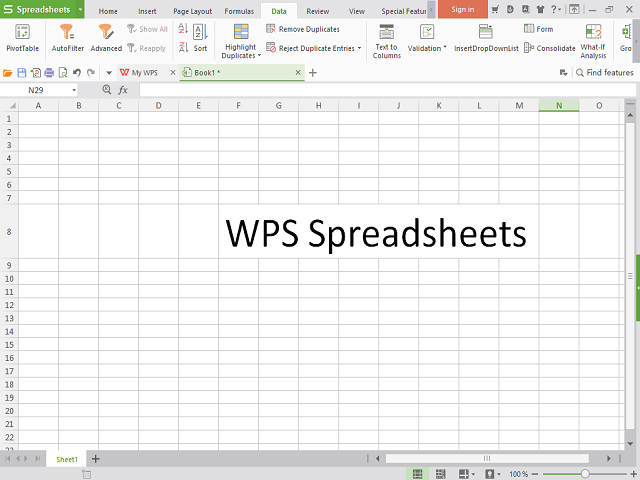
Task: Click the Validation icon
Action: coord(427,32)
